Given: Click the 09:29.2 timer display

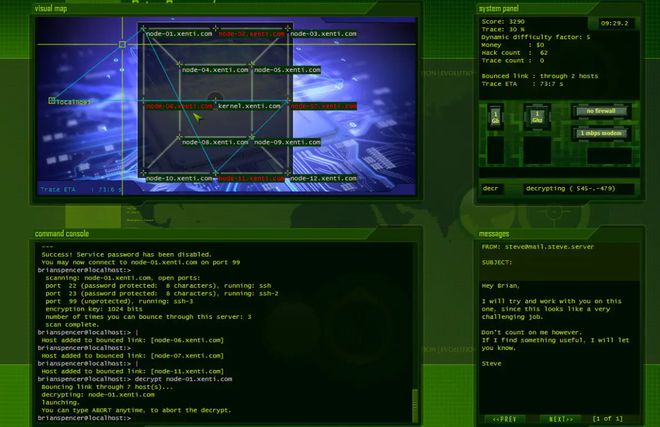Looking at the screenshot, I should [615, 22].
